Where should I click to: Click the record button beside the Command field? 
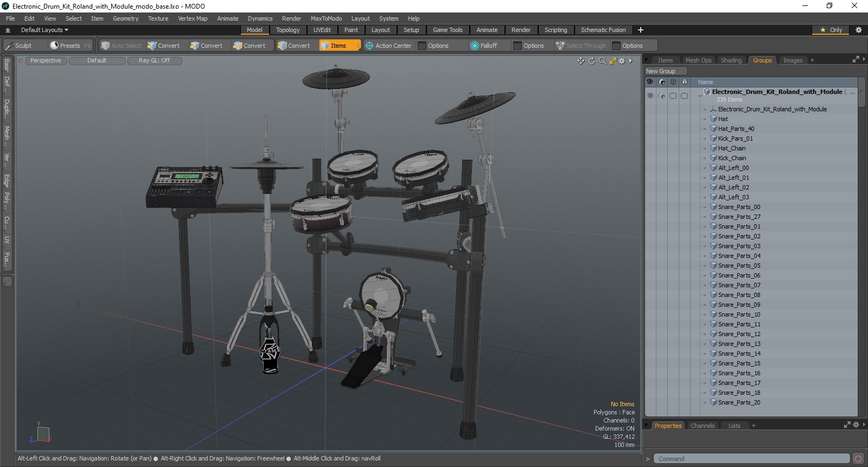coord(858,459)
